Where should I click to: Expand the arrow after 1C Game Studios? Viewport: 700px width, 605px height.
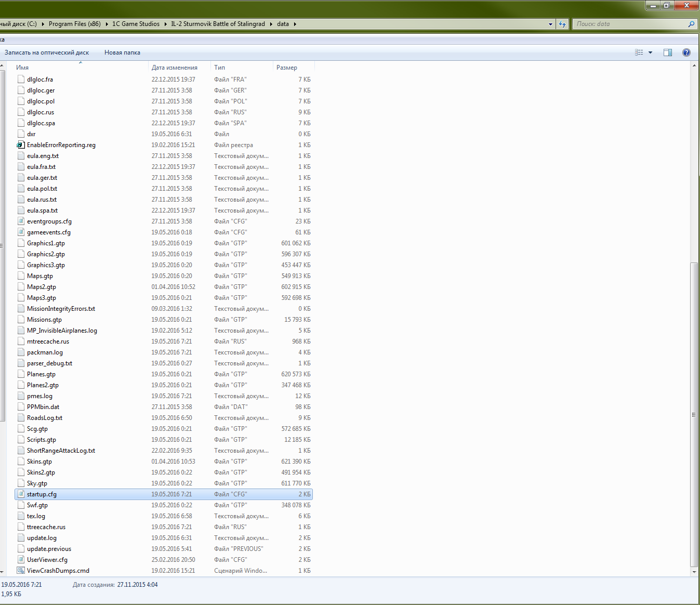pos(165,24)
